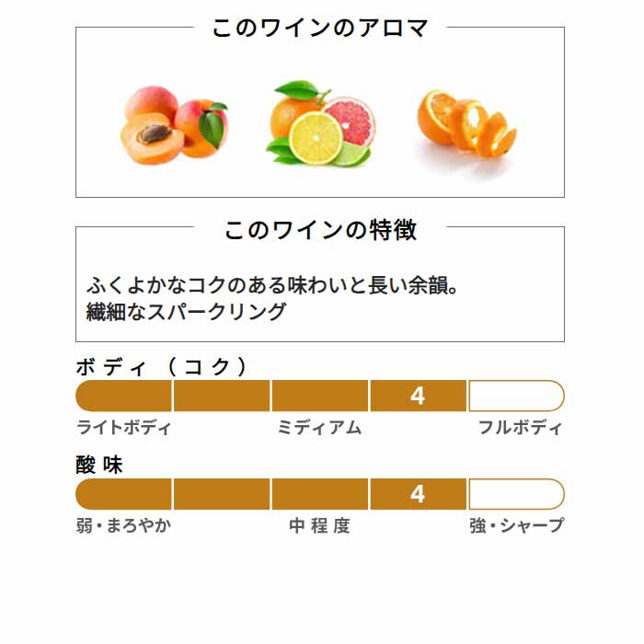Click the このワインのアロマ heading

coord(320,29)
